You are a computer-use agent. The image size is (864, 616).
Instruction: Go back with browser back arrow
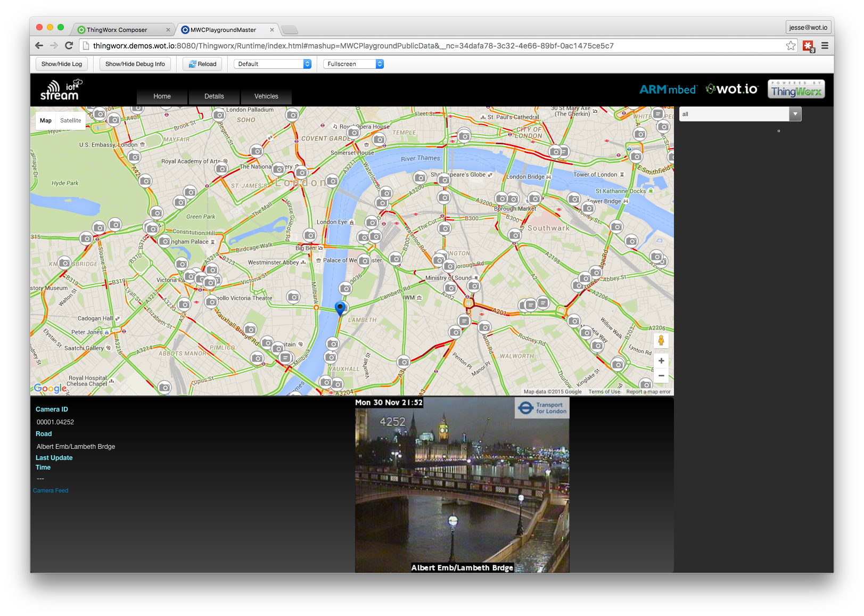pyautogui.click(x=39, y=46)
